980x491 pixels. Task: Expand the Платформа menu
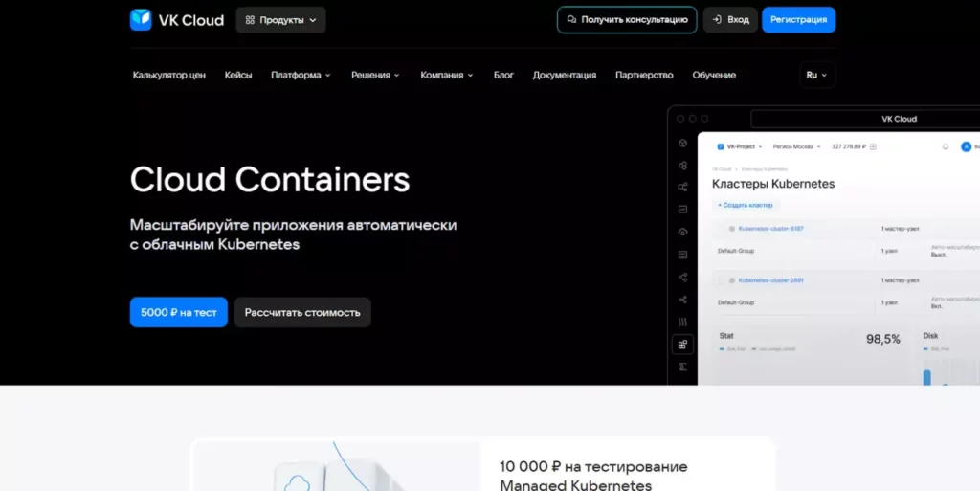coord(301,75)
